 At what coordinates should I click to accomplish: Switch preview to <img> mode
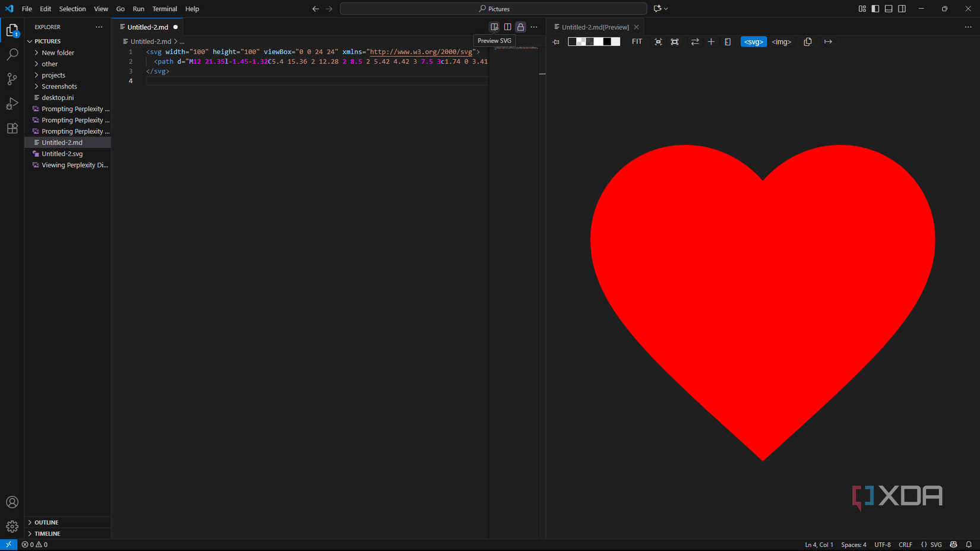782,42
